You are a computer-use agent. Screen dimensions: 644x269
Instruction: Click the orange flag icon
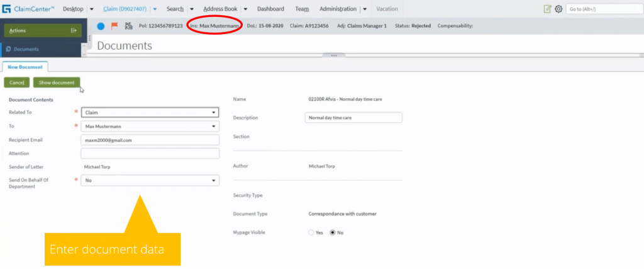(x=114, y=26)
